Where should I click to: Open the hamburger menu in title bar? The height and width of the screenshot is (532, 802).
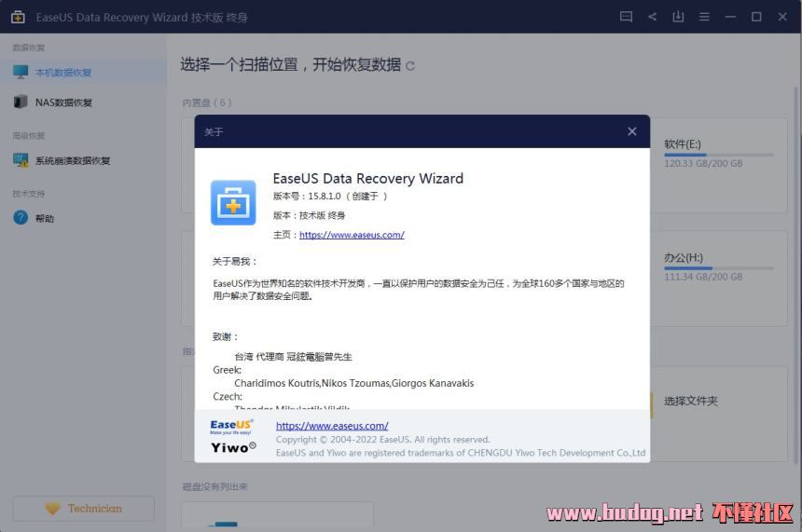704,17
